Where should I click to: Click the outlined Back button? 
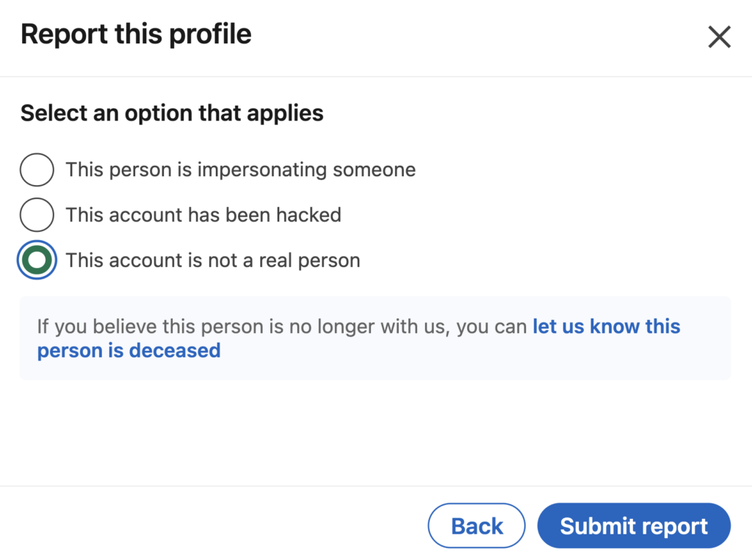(x=477, y=526)
